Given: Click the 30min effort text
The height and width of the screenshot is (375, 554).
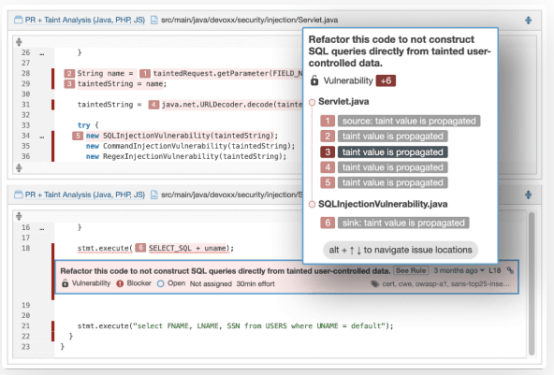Looking at the screenshot, I should click(x=255, y=284).
